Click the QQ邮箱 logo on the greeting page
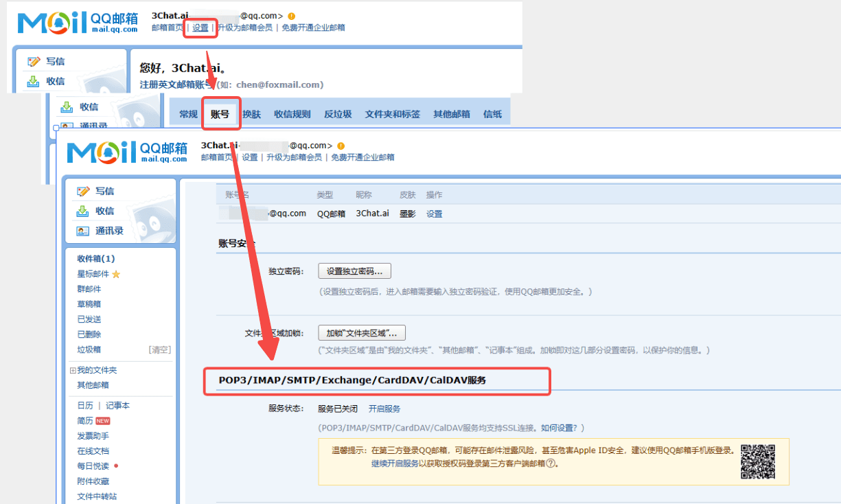The image size is (841, 504). coord(78,21)
